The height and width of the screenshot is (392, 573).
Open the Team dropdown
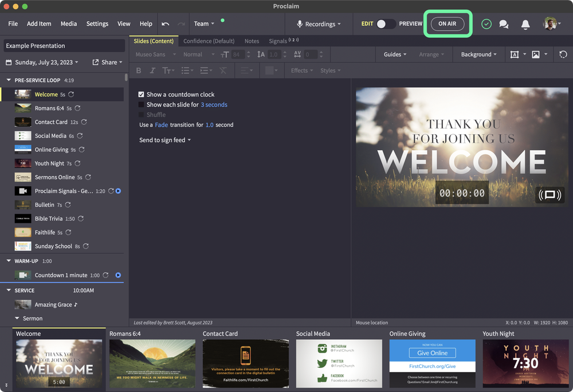tap(204, 23)
